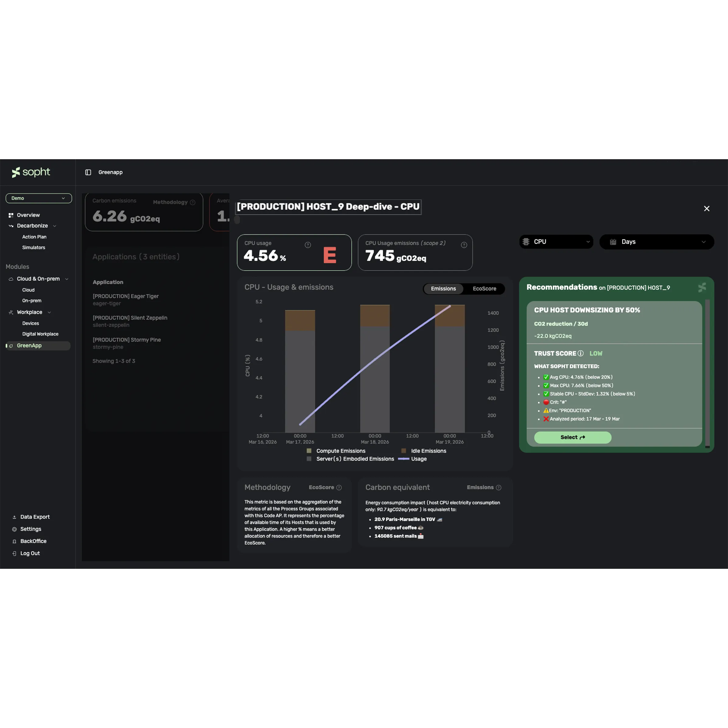728x728 pixels.
Task: Click the Settings gear icon
Action: pos(14,530)
